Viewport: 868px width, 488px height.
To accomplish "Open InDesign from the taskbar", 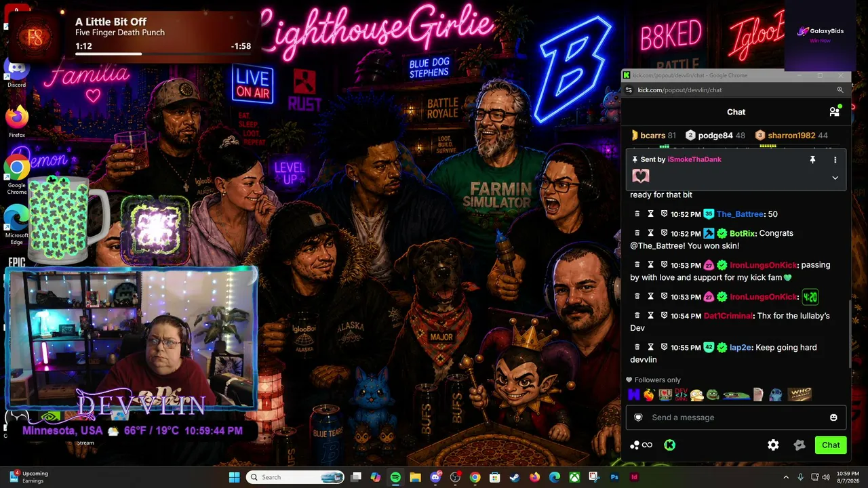I will coord(634,477).
